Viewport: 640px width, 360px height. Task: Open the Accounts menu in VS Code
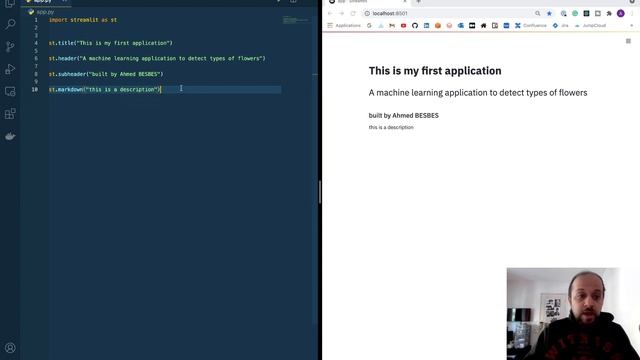tap(10, 348)
